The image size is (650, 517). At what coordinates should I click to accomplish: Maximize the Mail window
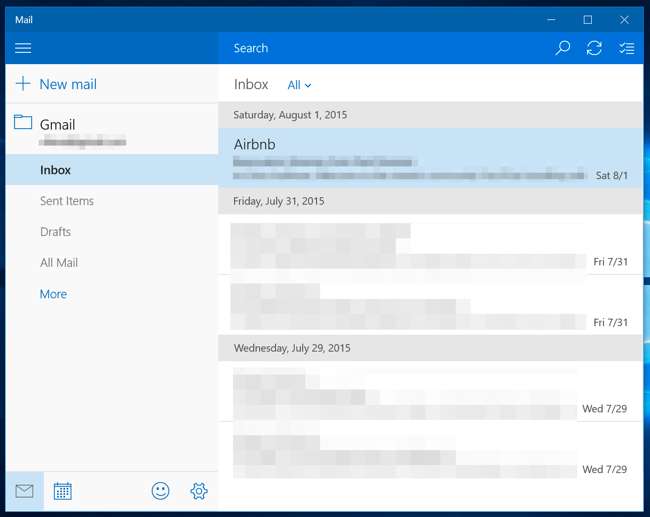[x=588, y=19]
